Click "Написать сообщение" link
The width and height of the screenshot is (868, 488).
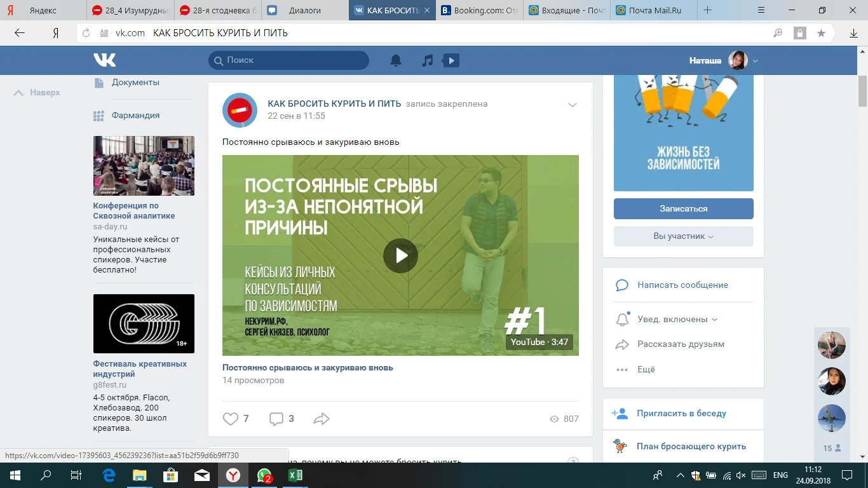coord(683,285)
